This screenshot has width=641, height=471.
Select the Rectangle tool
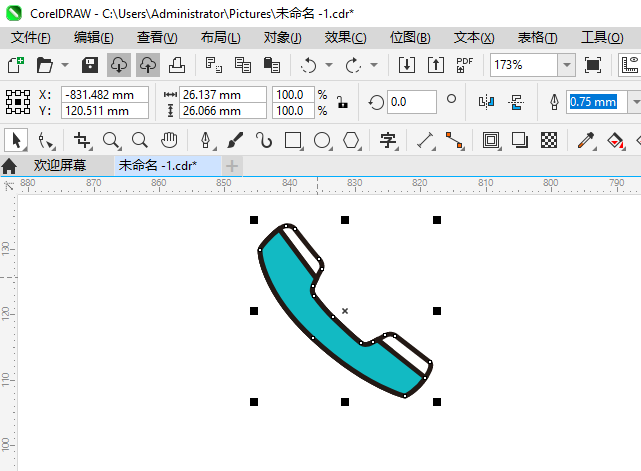pyautogui.click(x=294, y=141)
